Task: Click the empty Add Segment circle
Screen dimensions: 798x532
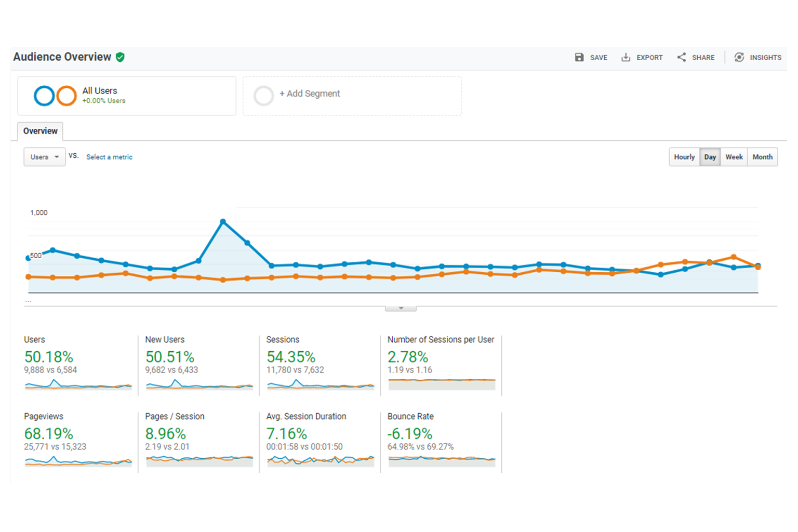Action: [x=263, y=96]
